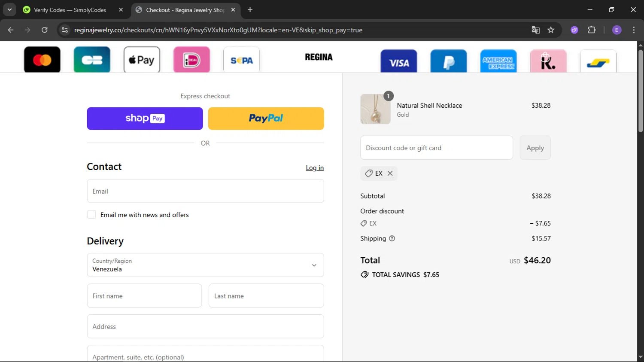Image resolution: width=644 pixels, height=362 pixels.
Task: Click the iDEAL payment icon
Action: coord(191,60)
